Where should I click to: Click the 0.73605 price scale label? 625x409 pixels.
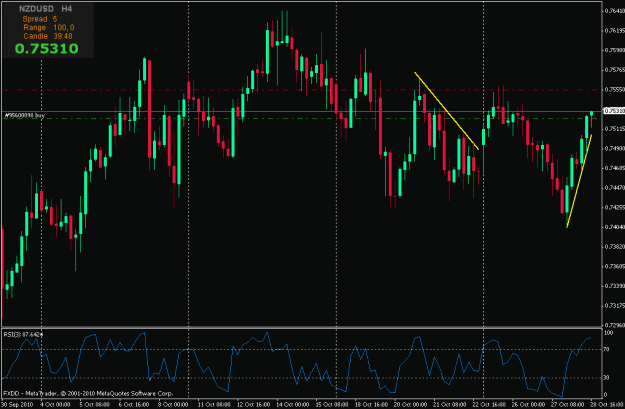tap(614, 266)
